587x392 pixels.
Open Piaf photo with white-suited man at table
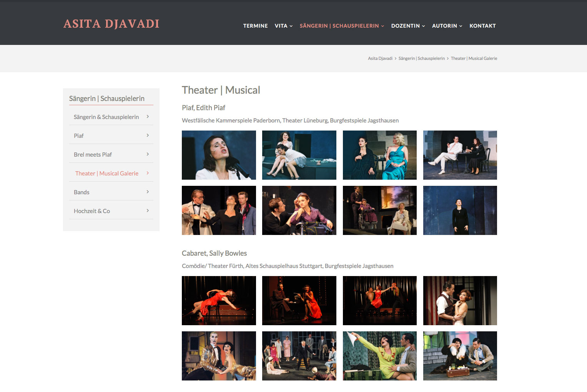[x=460, y=155]
